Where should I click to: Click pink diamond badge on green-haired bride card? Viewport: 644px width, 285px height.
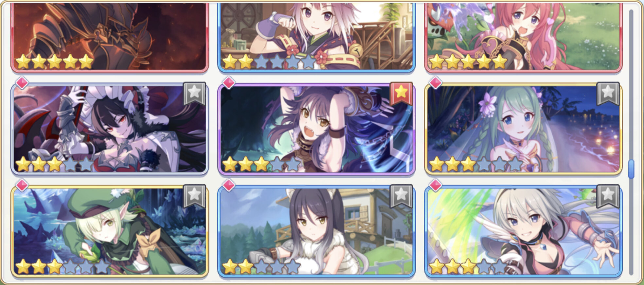436,83
